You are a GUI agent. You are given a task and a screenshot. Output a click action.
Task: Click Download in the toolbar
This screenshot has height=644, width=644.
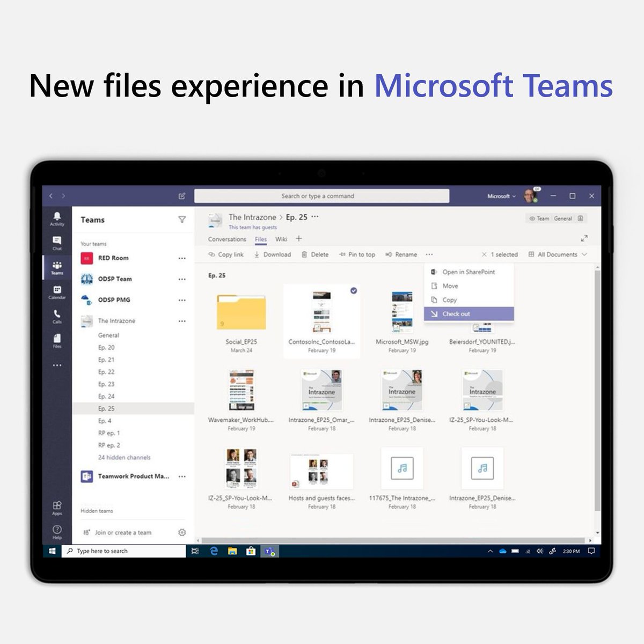click(x=272, y=254)
